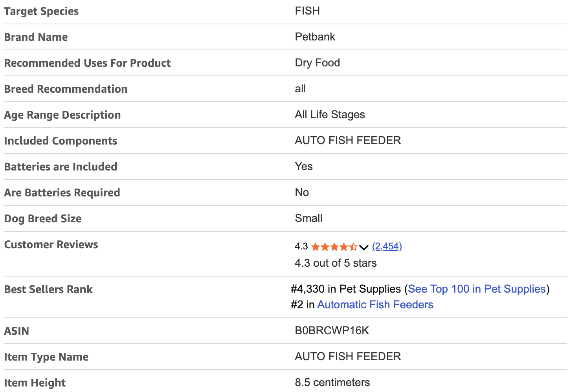Image resolution: width=569 pixels, height=392 pixels.
Task: Click the Are Batteries Required No value
Action: [302, 192]
